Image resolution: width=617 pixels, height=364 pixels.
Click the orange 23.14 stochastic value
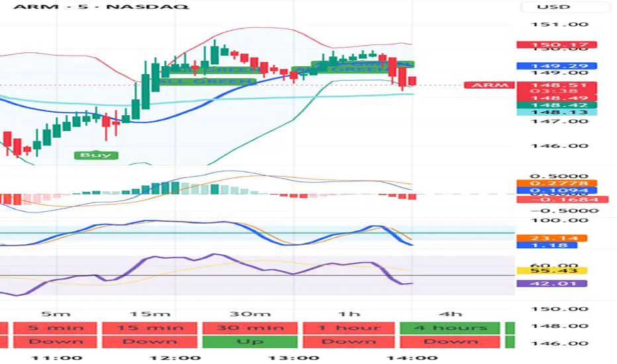pyautogui.click(x=551, y=238)
